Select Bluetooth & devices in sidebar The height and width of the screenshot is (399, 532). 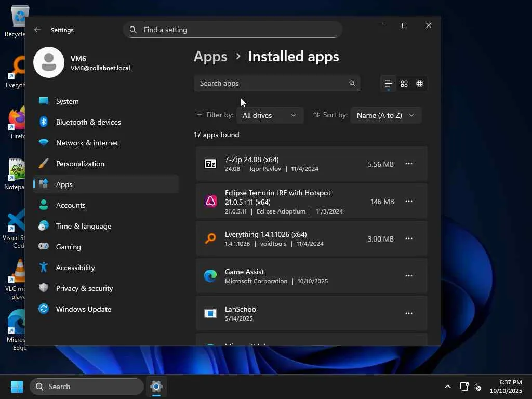[88, 122]
